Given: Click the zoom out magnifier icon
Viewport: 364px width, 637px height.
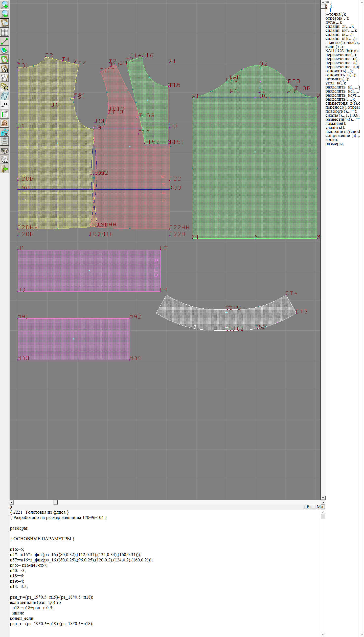Looking at the screenshot, I should [x=5, y=14].
